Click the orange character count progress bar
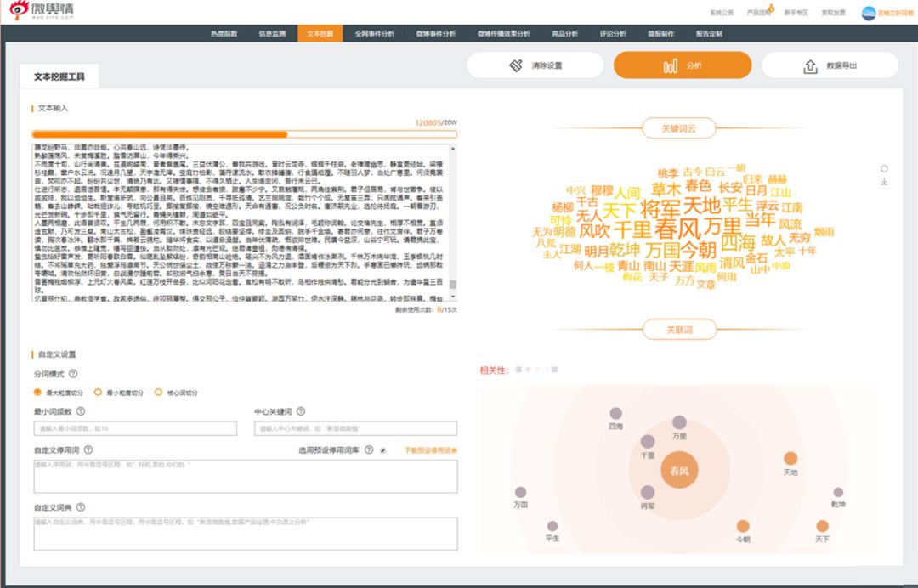The image size is (918, 588). click(x=244, y=134)
